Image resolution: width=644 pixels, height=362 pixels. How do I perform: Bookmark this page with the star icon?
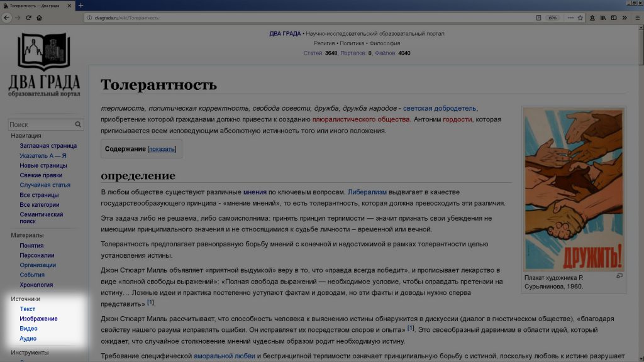[580, 18]
